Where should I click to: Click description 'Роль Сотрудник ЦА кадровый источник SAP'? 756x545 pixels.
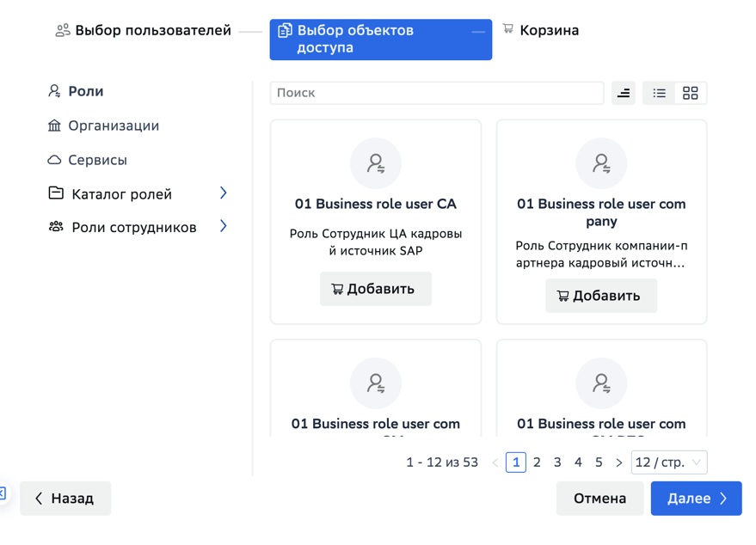click(x=376, y=242)
